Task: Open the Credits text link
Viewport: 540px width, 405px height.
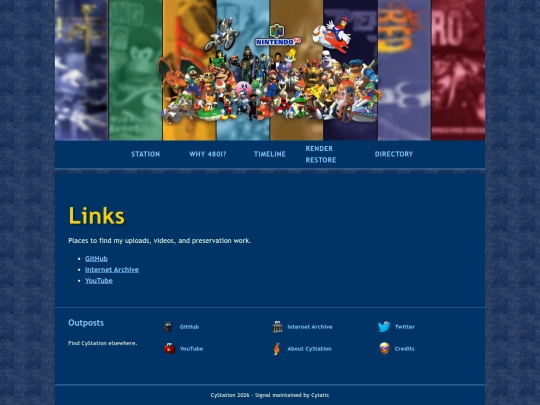Action: [405, 349]
